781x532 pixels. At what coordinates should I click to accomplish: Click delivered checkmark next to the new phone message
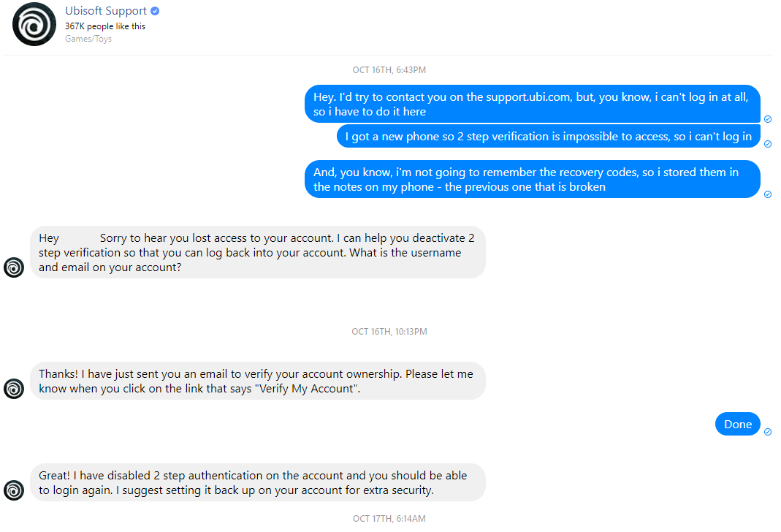(768, 144)
